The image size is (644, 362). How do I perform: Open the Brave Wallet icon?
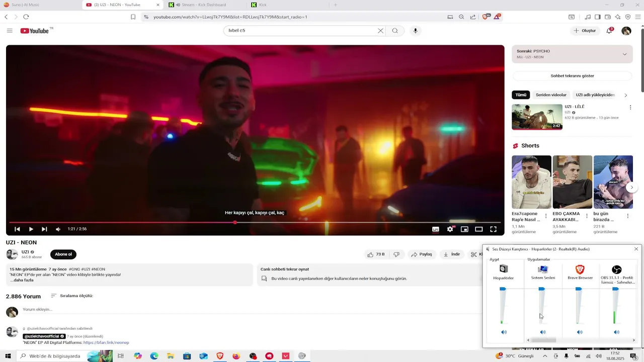point(608,17)
